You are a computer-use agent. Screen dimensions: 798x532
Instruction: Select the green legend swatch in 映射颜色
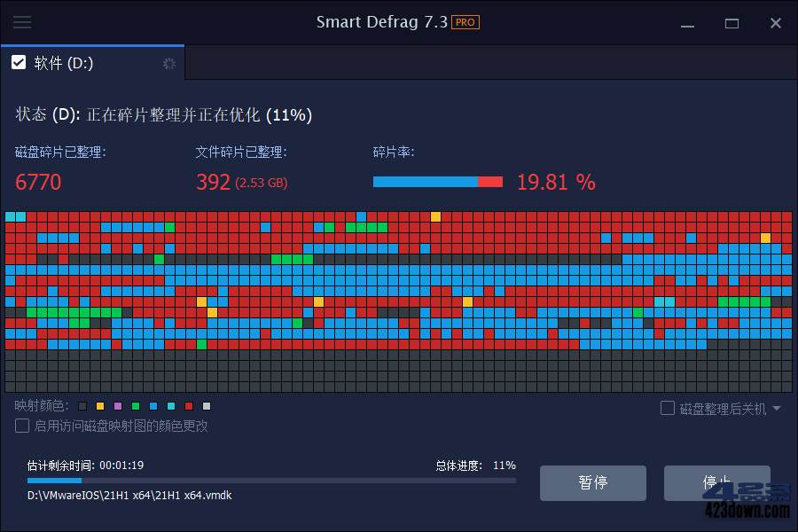(x=136, y=406)
